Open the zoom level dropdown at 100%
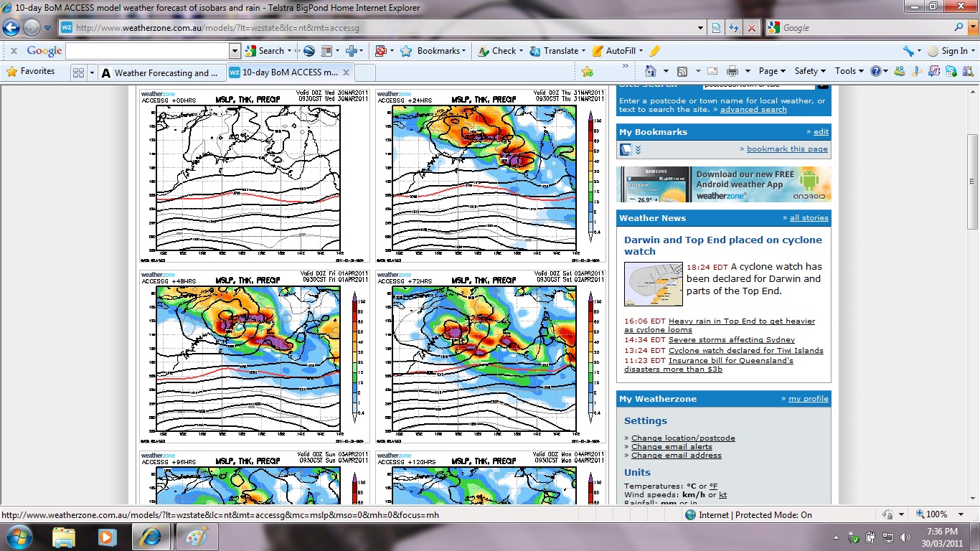The height and width of the screenshot is (551, 980). click(962, 514)
